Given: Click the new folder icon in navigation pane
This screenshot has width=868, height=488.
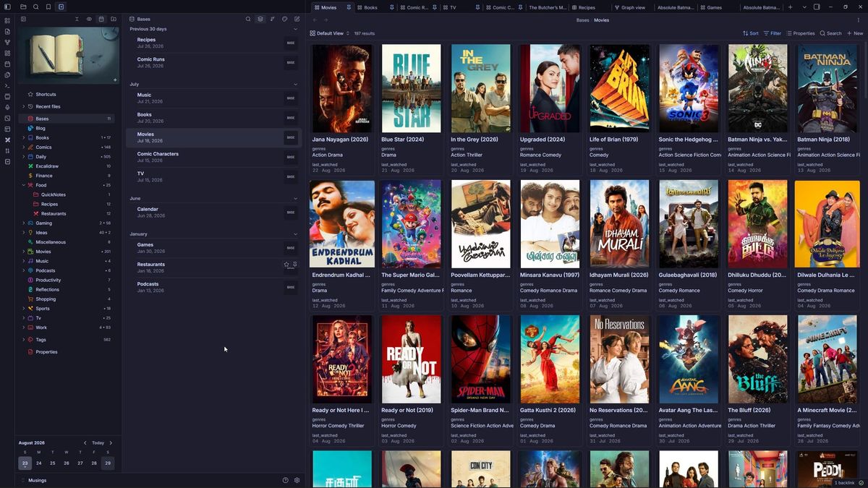Looking at the screenshot, I should coord(114,19).
